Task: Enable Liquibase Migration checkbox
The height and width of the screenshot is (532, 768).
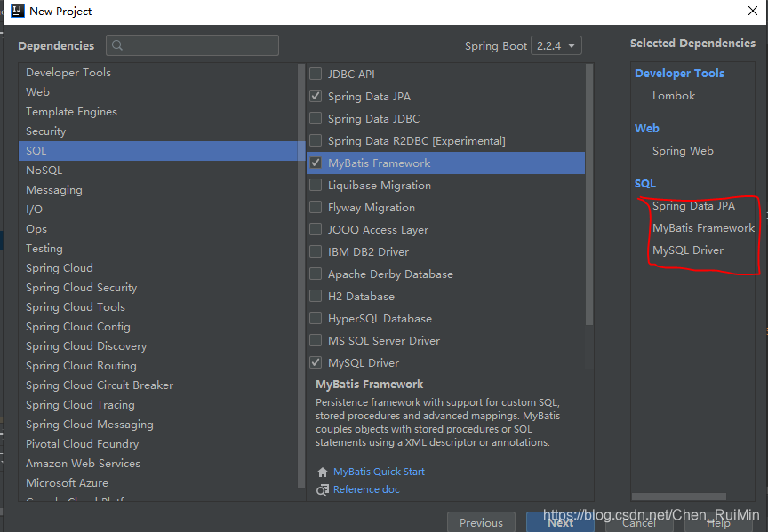Action: point(316,185)
